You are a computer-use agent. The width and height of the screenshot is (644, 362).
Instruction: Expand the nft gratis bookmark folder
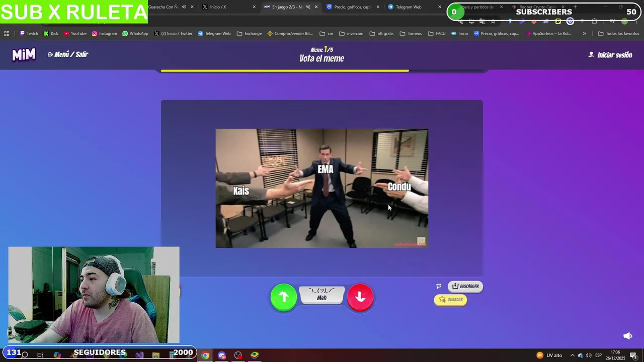pyautogui.click(x=381, y=34)
